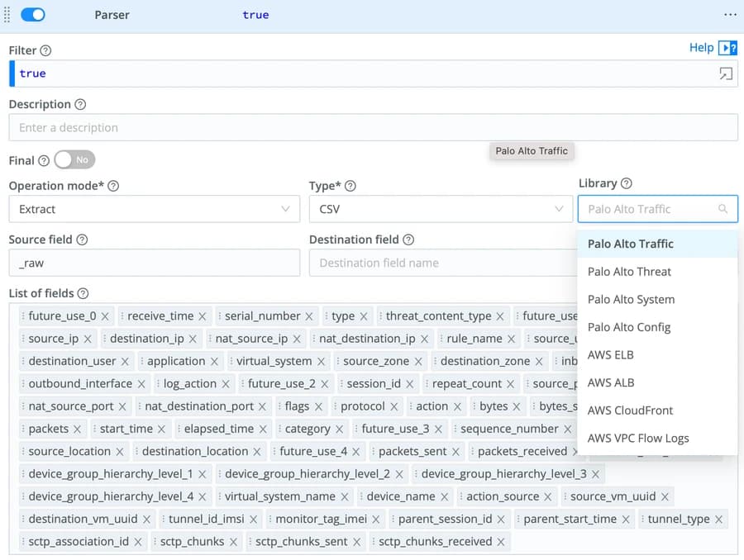Click the info icon next to Library

coord(626,183)
